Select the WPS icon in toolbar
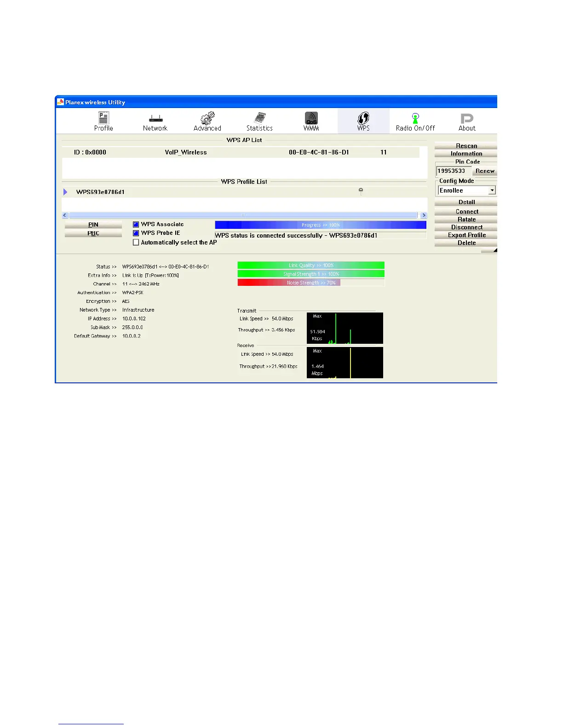The height and width of the screenshot is (728, 563). coord(363,118)
